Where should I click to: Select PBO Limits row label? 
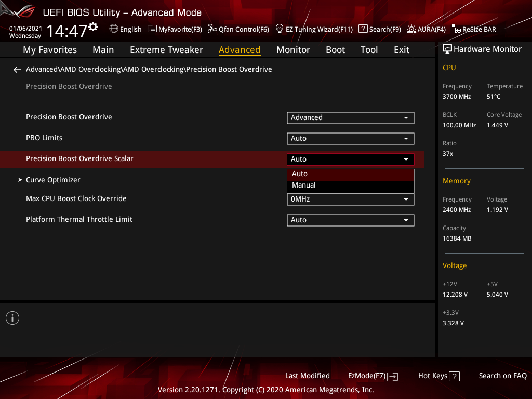(44, 138)
